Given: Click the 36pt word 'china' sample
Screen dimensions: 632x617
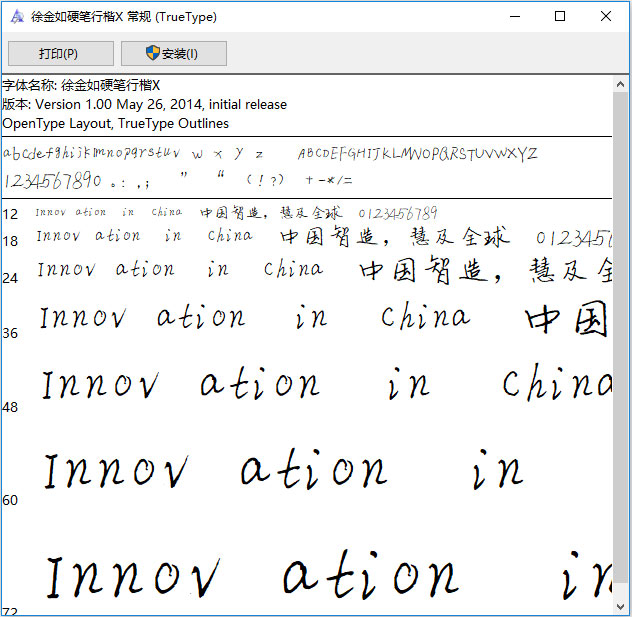Looking at the screenshot, I should [x=426, y=315].
